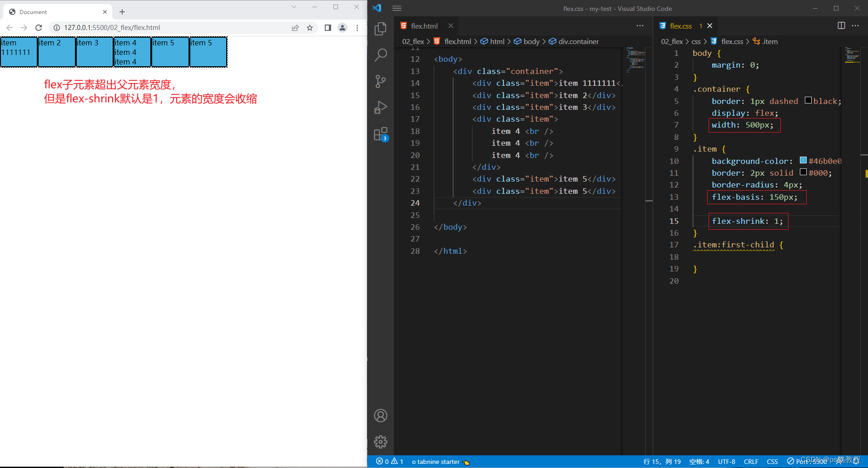This screenshot has height=468, width=868.
Task: Switch to the flex.css tab
Action: [680, 26]
